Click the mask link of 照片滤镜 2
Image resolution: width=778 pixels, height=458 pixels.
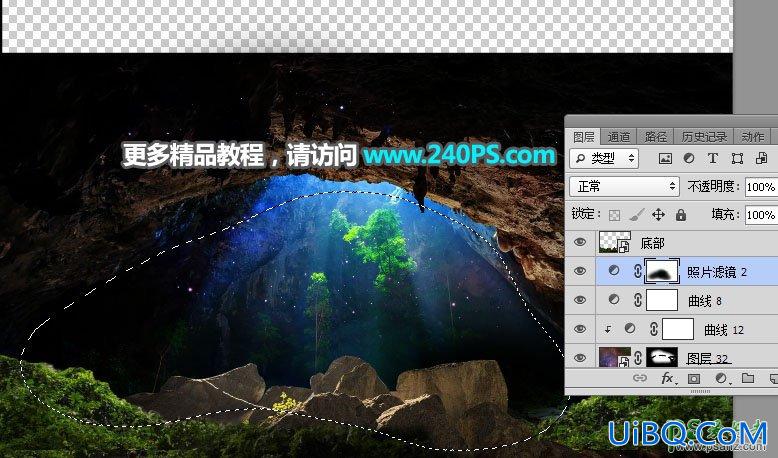(x=638, y=271)
